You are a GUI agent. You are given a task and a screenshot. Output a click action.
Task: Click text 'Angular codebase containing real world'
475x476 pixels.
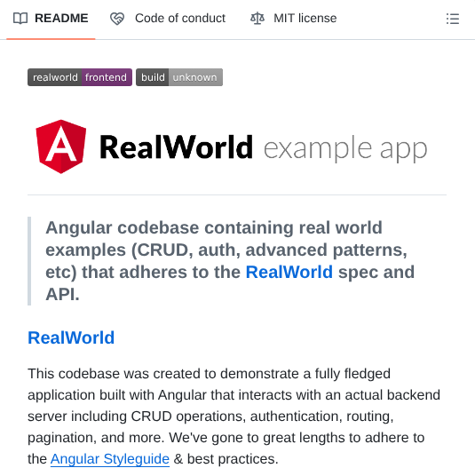[214, 227]
